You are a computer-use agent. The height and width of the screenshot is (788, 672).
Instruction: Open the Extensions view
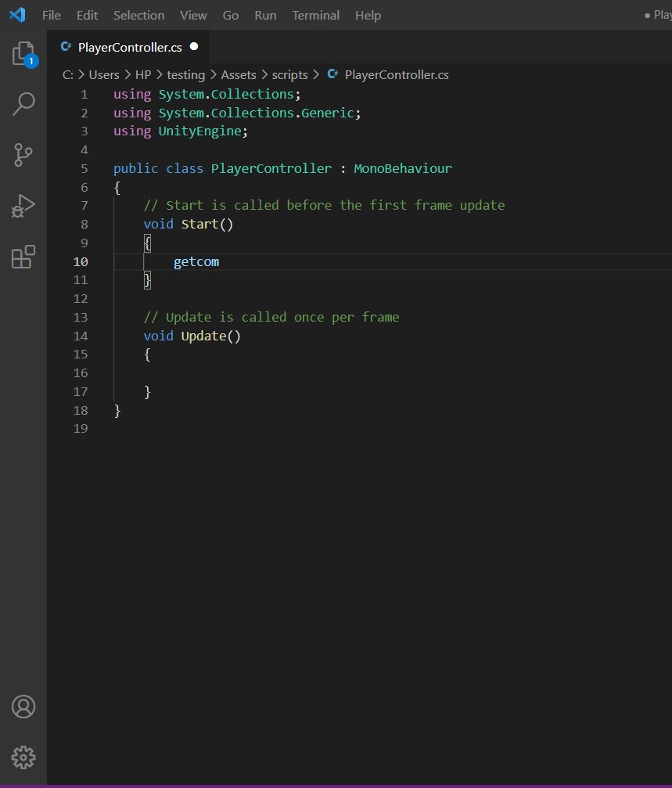[23, 257]
